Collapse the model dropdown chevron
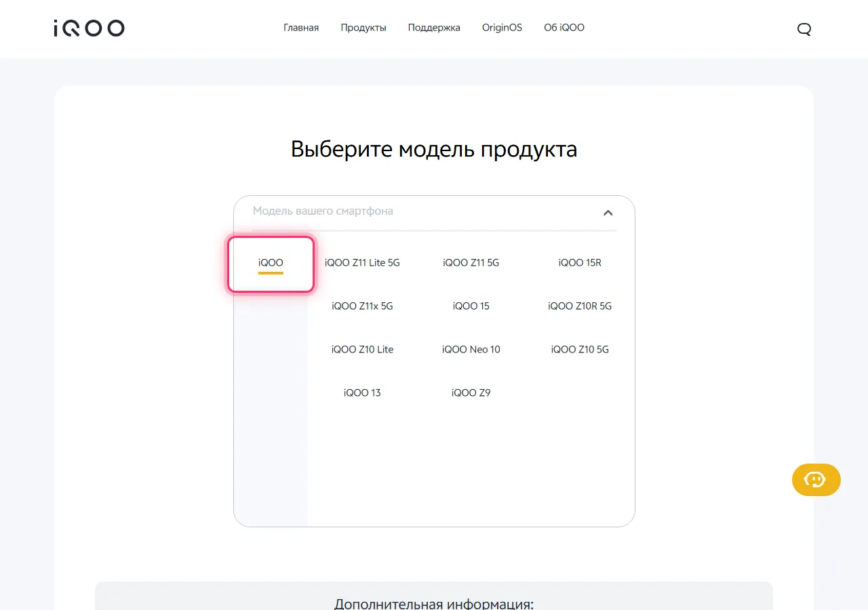This screenshot has width=868, height=610. (608, 213)
